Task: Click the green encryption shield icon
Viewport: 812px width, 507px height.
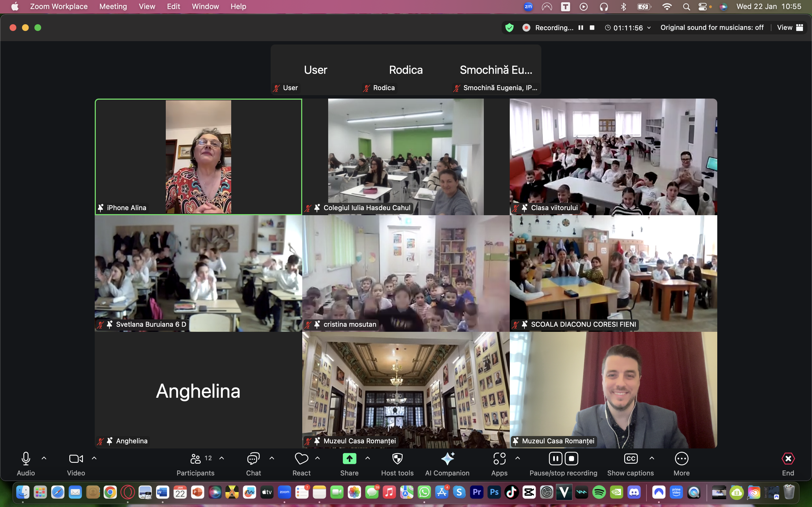Action: point(509,28)
